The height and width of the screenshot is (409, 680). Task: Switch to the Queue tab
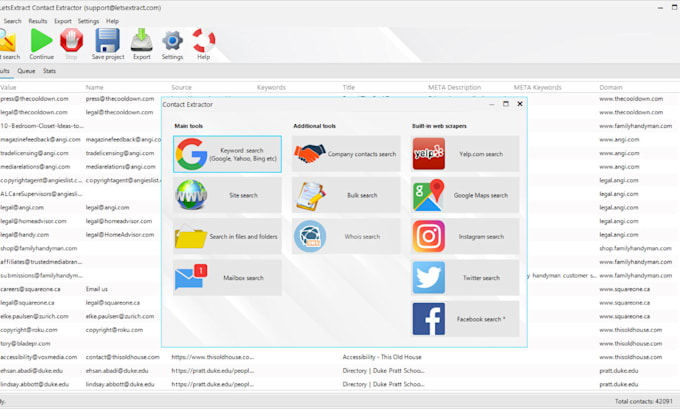tap(26, 71)
